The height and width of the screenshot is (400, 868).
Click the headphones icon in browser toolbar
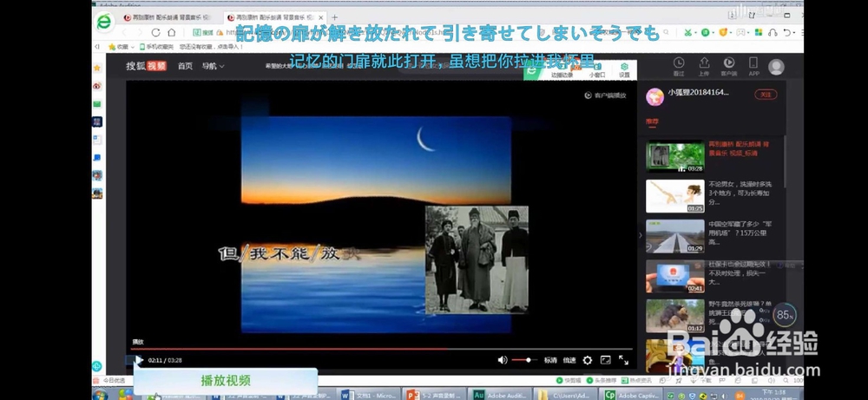tap(773, 33)
